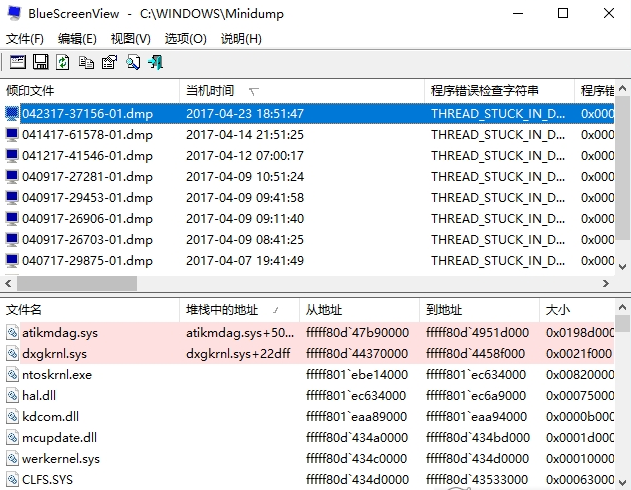631x490 pixels.
Task: Click the upper pane horizontal scrollbar thumb
Action: [x=76, y=283]
